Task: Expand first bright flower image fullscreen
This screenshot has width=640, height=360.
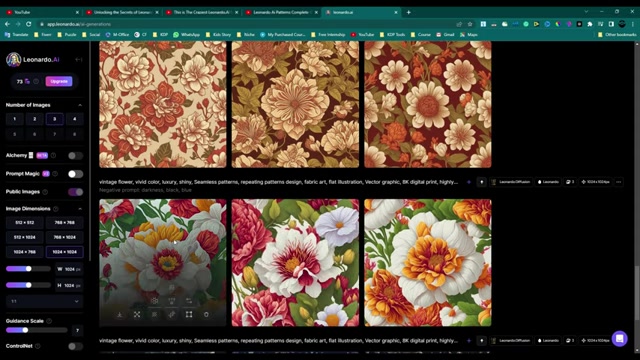Action: tap(137, 315)
